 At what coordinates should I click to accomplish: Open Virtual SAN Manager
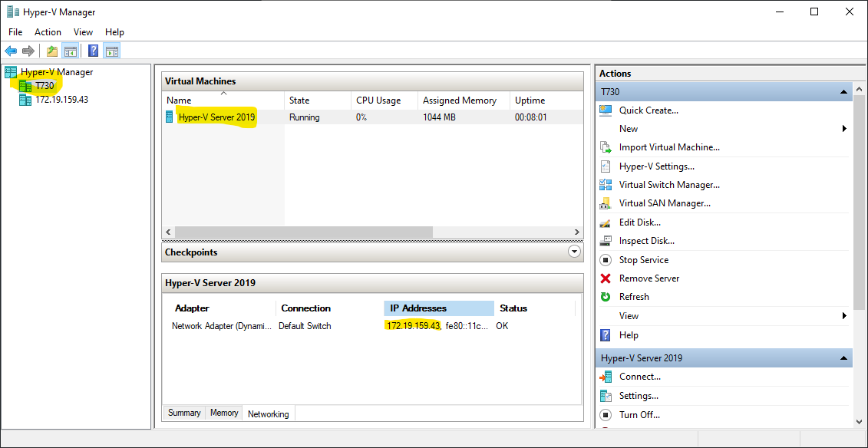coord(665,203)
